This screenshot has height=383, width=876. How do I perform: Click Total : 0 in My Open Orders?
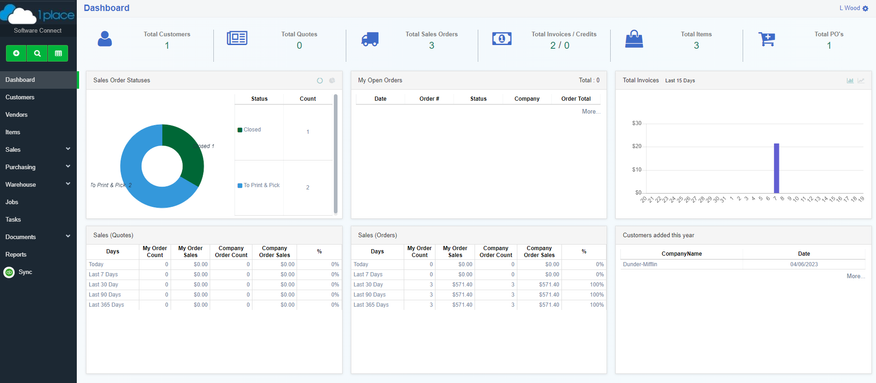point(589,80)
